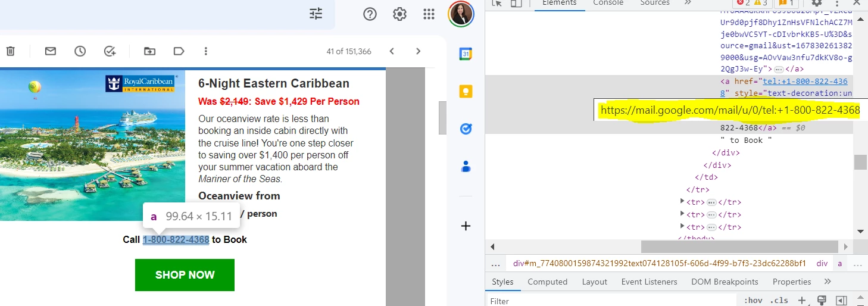Image resolution: width=868 pixels, height=306 pixels.
Task: Click the email body vertical scrollbar
Action: point(442,118)
